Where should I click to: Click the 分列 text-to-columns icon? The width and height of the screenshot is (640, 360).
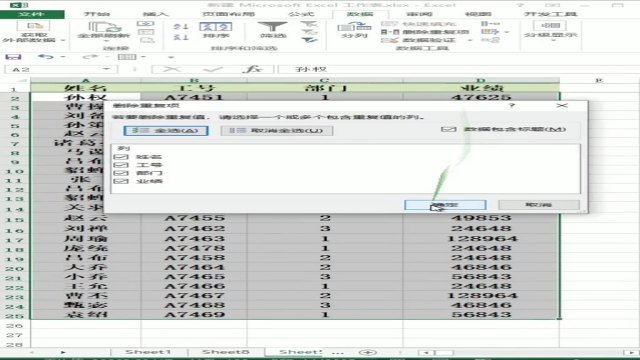point(354,27)
